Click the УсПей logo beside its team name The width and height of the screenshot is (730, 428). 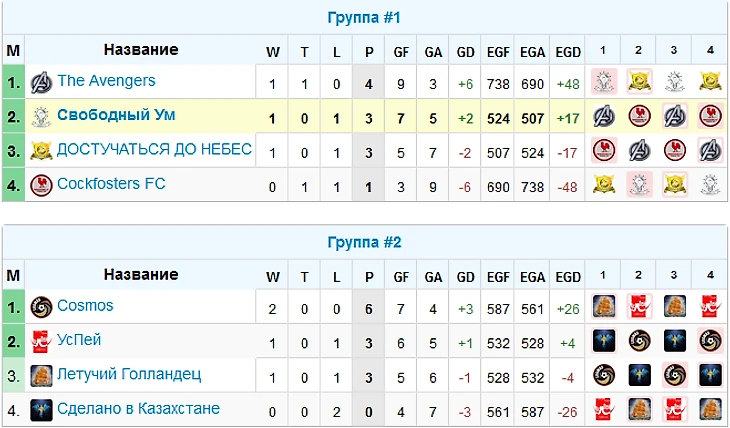(x=41, y=341)
